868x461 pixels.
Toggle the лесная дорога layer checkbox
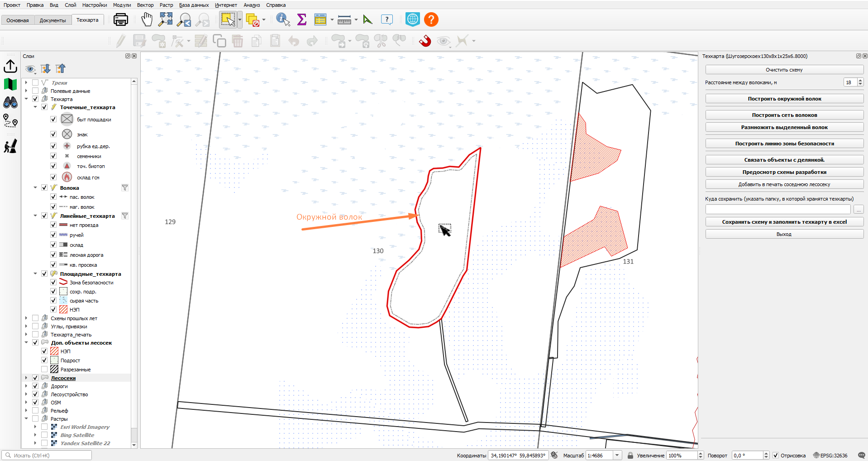point(53,255)
